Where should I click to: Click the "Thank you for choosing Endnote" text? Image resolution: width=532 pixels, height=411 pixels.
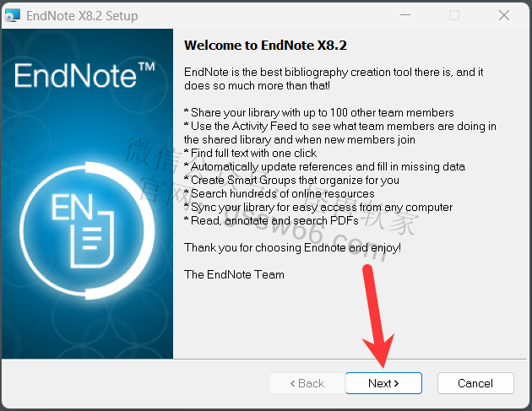[292, 247]
